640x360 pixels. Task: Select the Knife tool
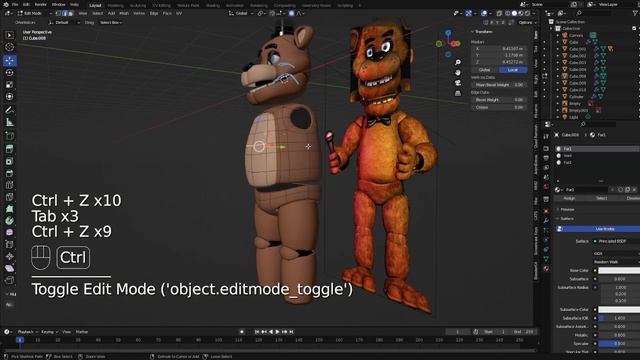(x=9, y=197)
